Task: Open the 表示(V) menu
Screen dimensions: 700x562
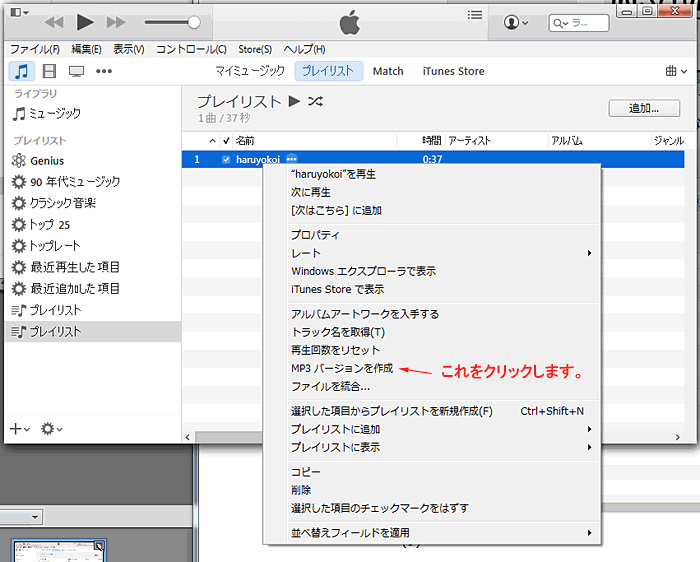Action: click(129, 49)
